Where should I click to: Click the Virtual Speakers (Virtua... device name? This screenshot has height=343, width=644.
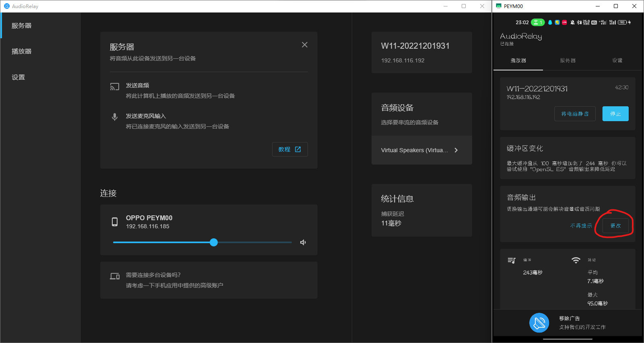coord(415,150)
